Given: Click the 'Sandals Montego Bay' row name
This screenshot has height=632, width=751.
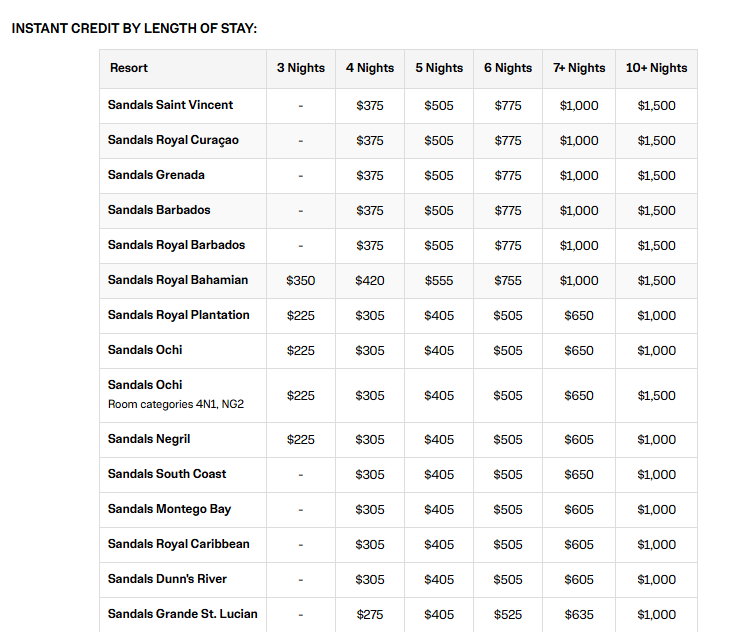Looking at the screenshot, I should (169, 509).
